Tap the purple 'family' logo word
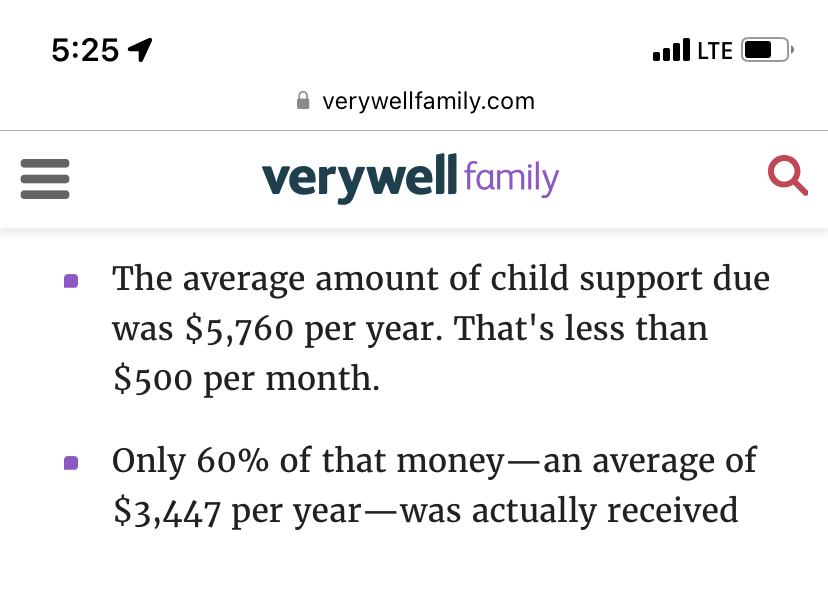The height and width of the screenshot is (594, 828). 511,178
